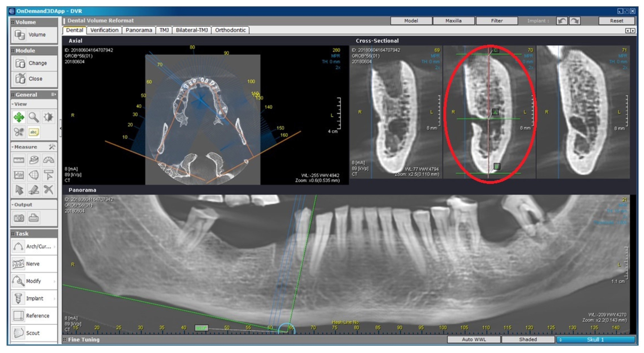Select the green Pan move tool

pyautogui.click(x=19, y=117)
